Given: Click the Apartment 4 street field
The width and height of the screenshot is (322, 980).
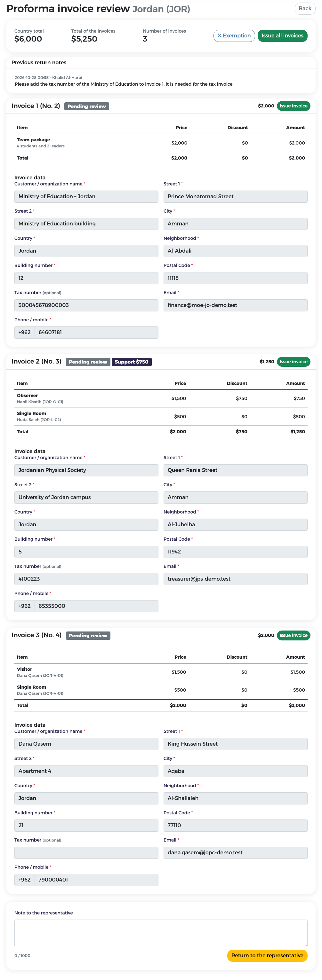Looking at the screenshot, I should [x=86, y=771].
